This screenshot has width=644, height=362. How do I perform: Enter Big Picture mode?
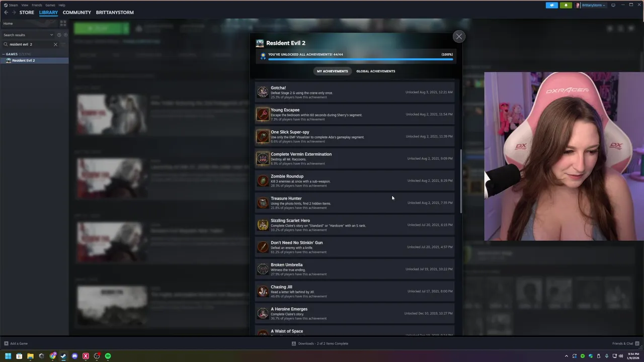click(613, 5)
